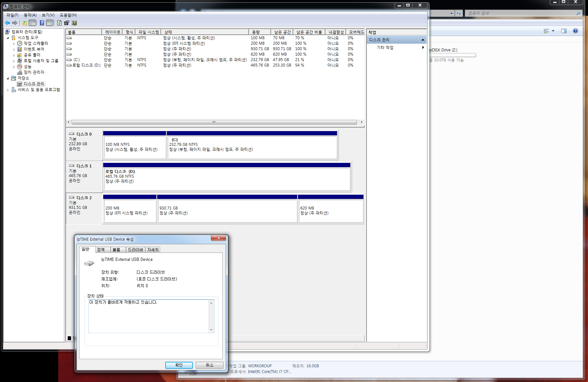The width and height of the screenshot is (588, 382).
Task: Click the drive icon of volume (C:) row
Action: tap(69, 60)
